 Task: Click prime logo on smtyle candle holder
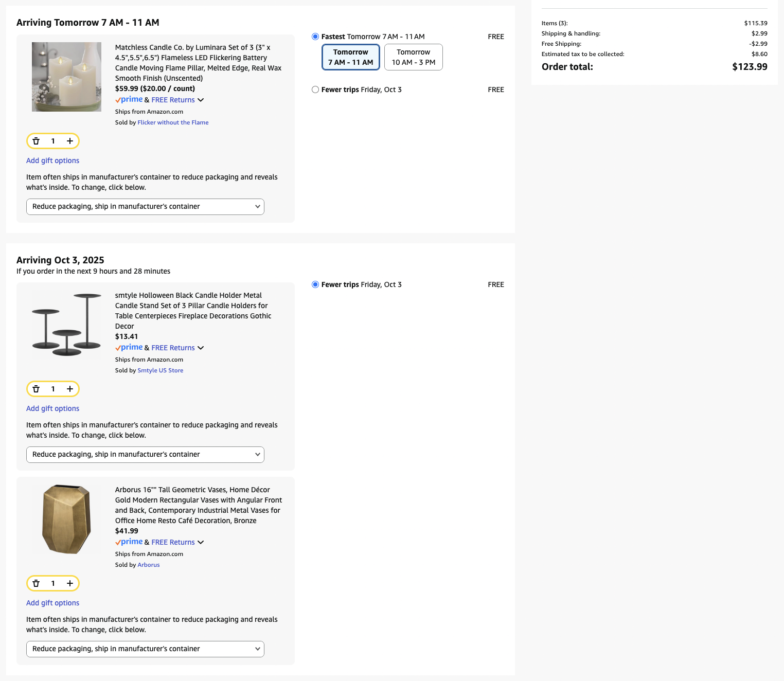click(x=129, y=348)
